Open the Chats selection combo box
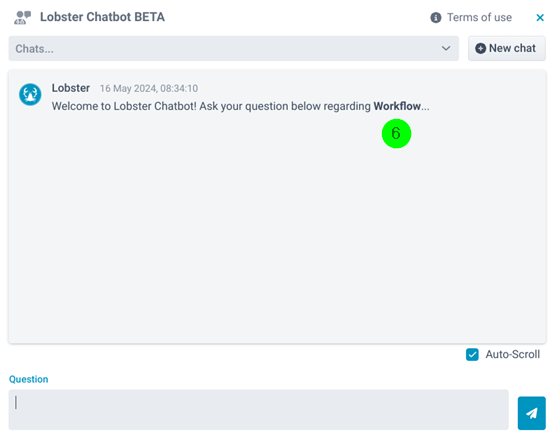Viewport: 554px width, 439px height. point(234,48)
